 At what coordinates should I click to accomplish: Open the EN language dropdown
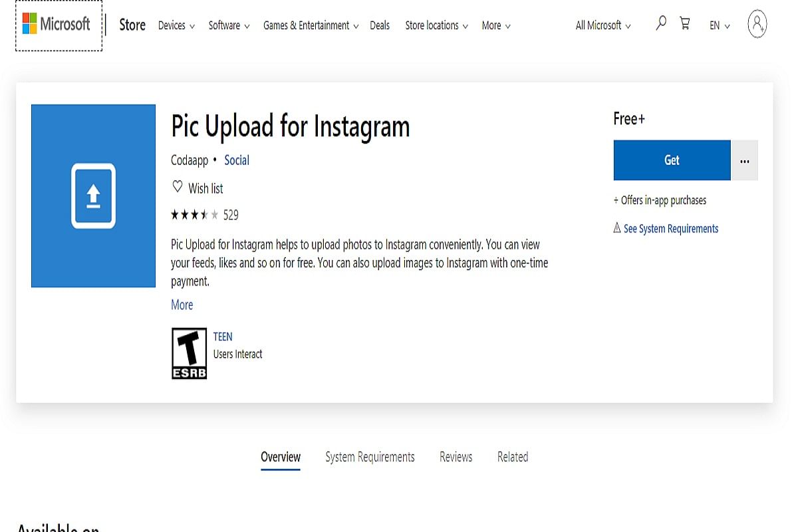coord(720,25)
